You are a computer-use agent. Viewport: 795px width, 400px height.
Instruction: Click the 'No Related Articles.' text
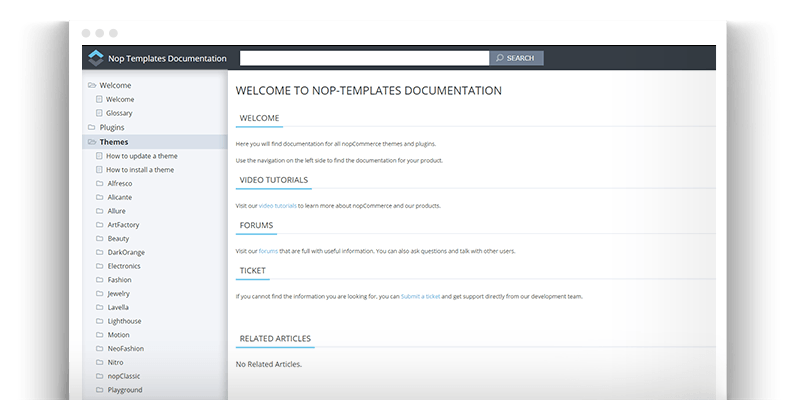[x=269, y=364]
